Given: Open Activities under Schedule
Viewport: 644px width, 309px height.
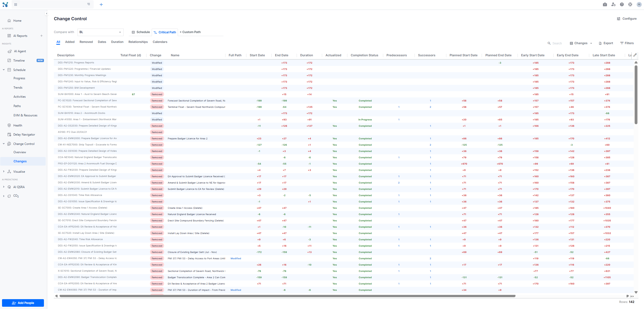Looking at the screenshot, I should coord(19,97).
